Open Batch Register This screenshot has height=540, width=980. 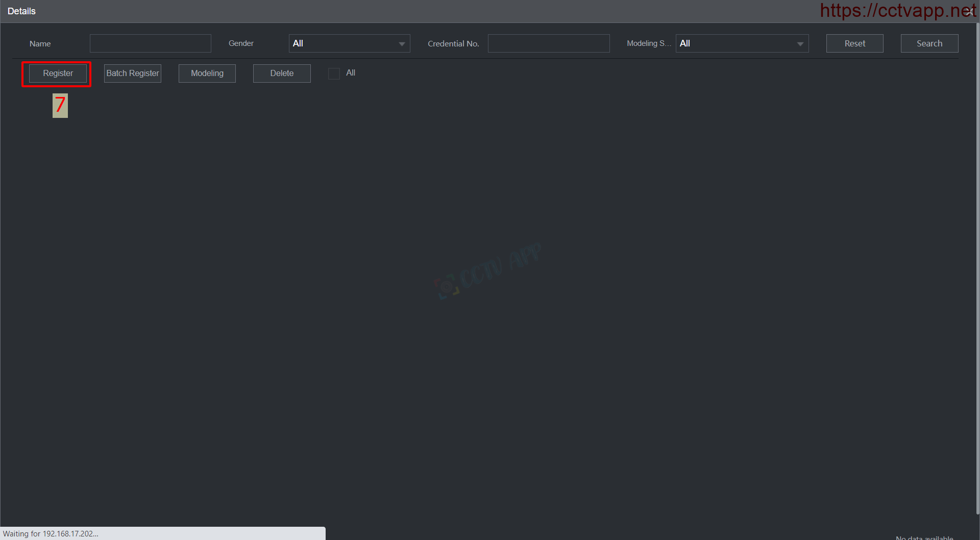click(x=133, y=73)
